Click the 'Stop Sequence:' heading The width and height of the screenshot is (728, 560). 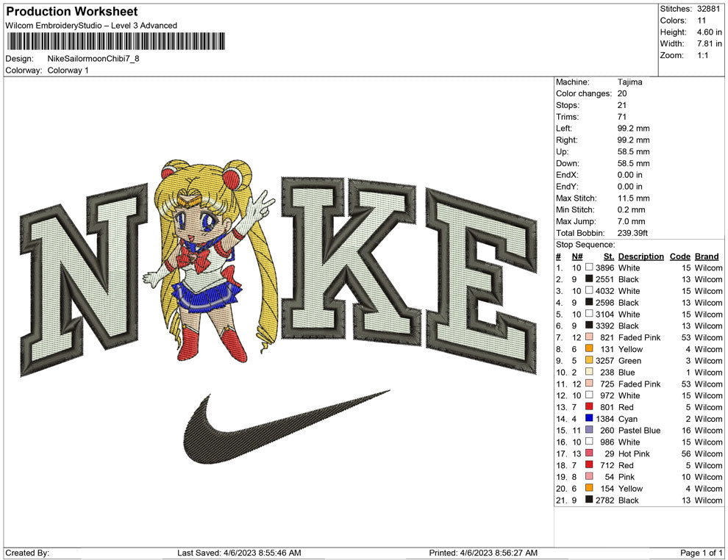point(585,245)
